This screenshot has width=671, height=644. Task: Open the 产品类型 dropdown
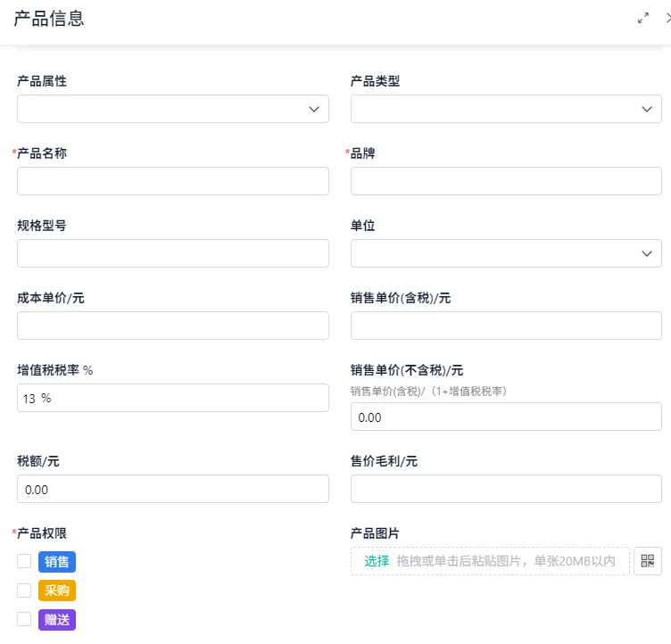click(x=506, y=109)
